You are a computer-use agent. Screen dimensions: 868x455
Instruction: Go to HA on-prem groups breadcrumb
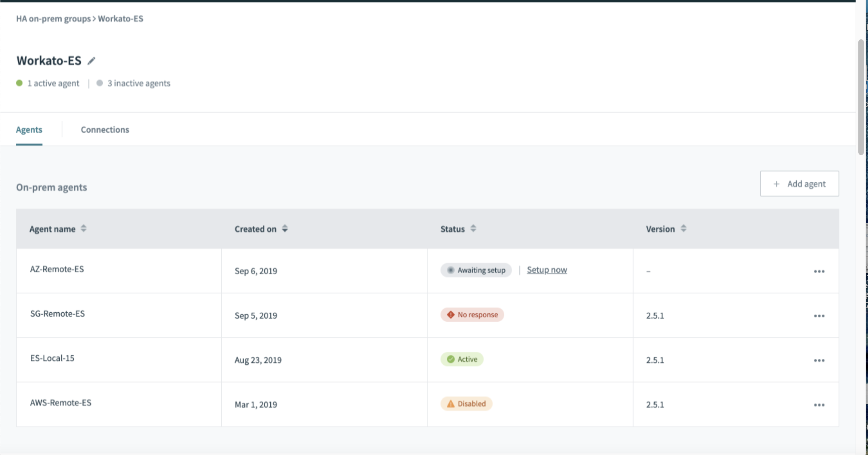[x=53, y=19]
